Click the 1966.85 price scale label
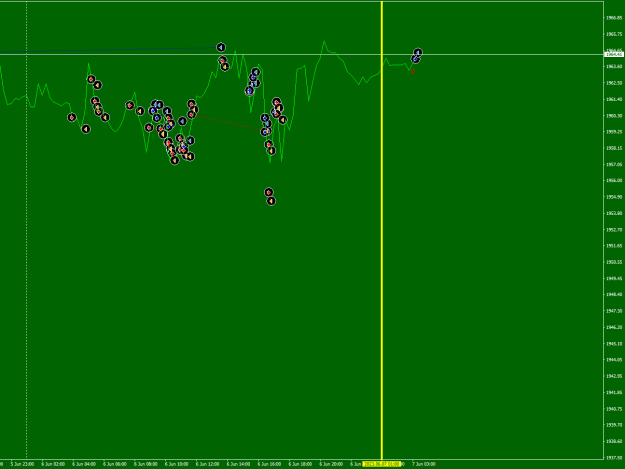The width and height of the screenshot is (625, 469). [x=614, y=18]
